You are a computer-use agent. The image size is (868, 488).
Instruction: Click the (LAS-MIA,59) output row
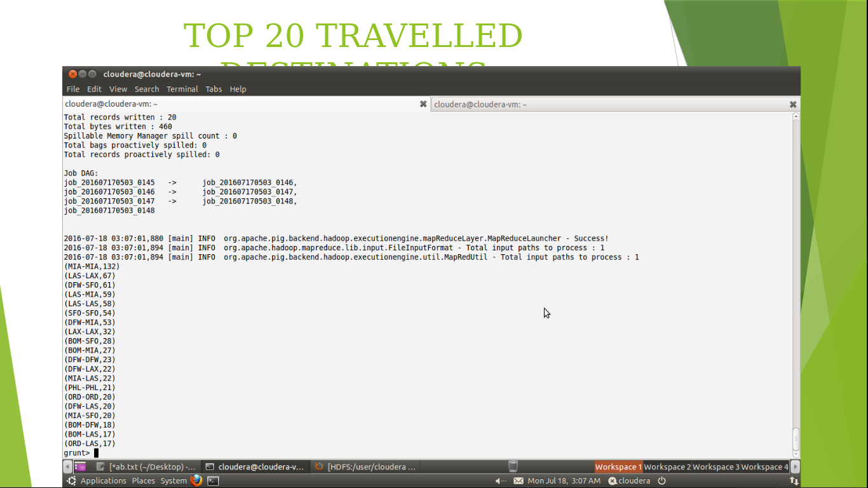90,294
